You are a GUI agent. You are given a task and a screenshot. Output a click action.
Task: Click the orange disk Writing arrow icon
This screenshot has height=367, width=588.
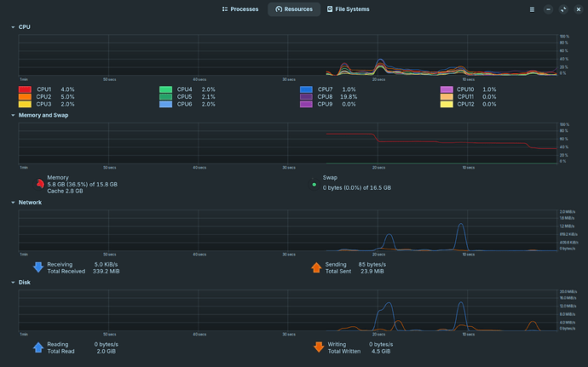[x=319, y=347]
